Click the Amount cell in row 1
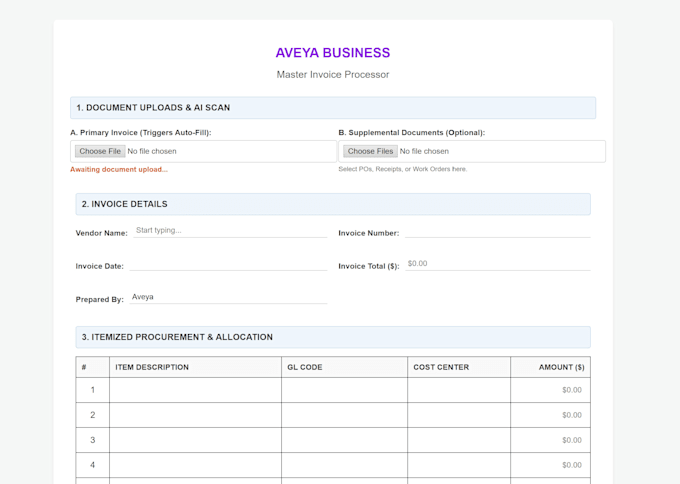The width and height of the screenshot is (680, 484). (x=550, y=390)
